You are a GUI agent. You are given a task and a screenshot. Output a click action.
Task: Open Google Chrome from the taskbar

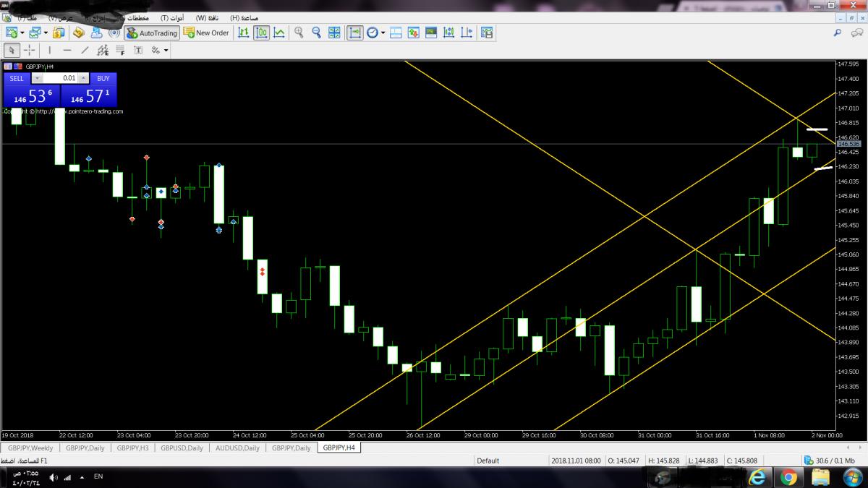(x=789, y=477)
